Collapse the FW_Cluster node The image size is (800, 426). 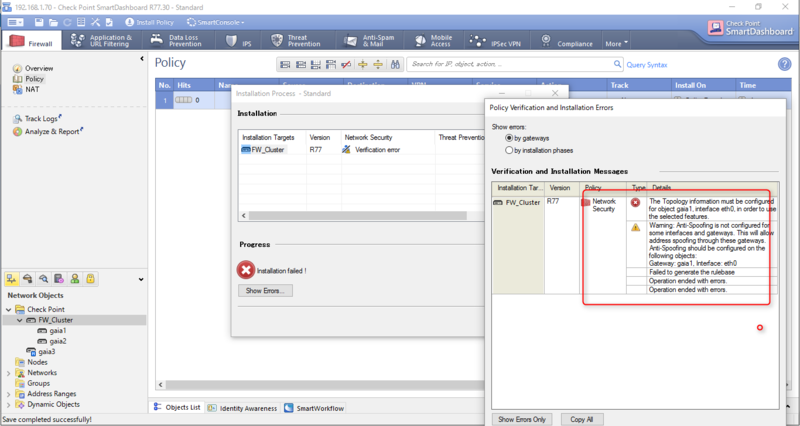[x=19, y=320]
